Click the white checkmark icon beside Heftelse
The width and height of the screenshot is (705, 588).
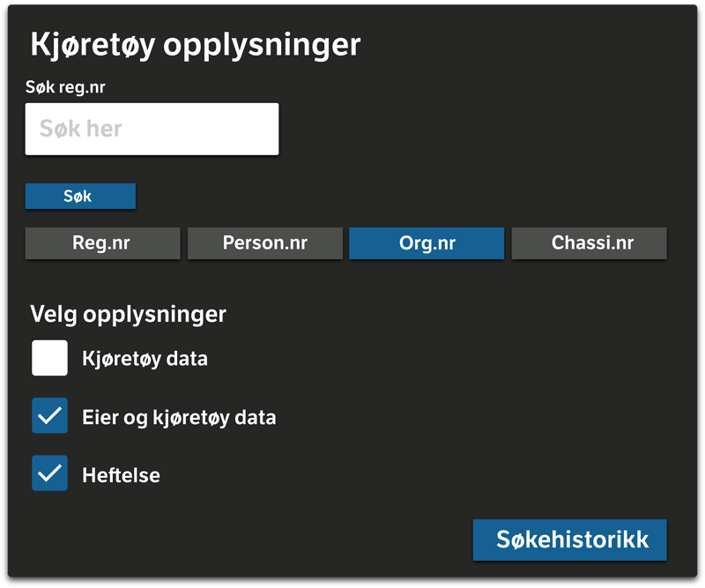[x=50, y=473]
